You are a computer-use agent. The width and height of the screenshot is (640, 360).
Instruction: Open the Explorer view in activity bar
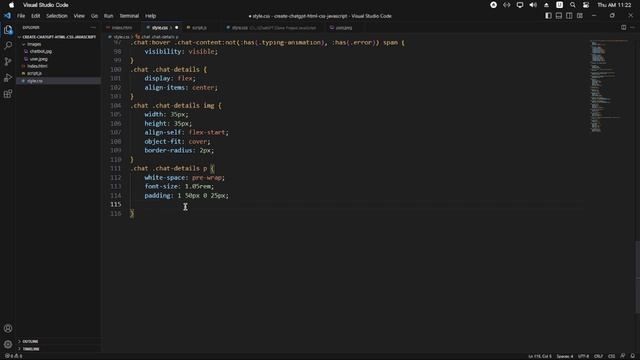coord(8,29)
